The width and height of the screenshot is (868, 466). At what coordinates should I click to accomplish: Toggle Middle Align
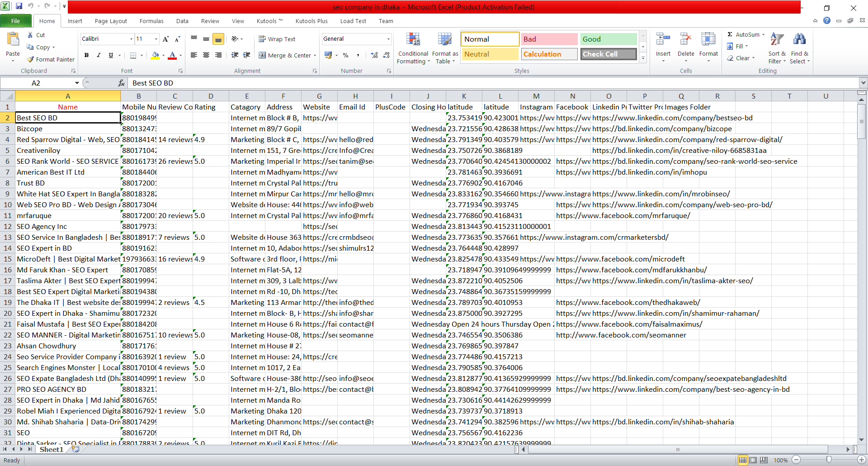[x=206, y=39]
